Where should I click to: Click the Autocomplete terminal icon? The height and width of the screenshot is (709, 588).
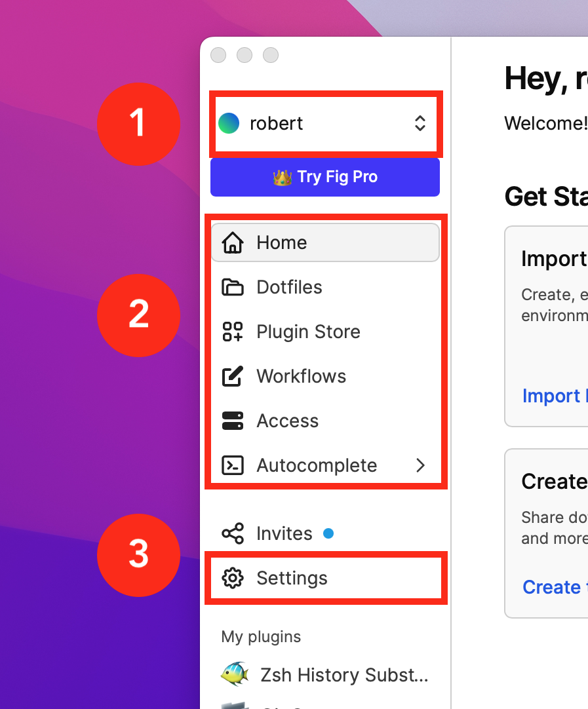tap(233, 465)
